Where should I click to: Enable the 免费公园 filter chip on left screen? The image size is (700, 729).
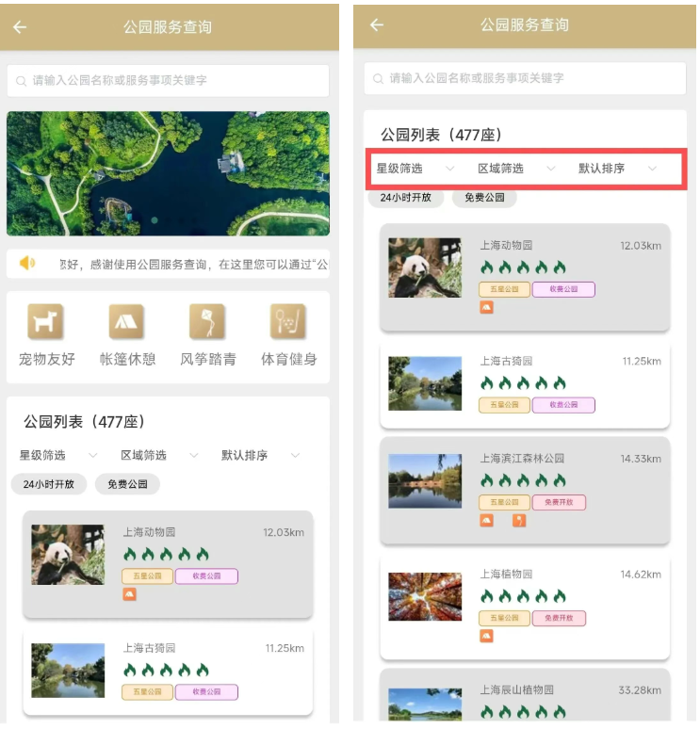tap(127, 484)
